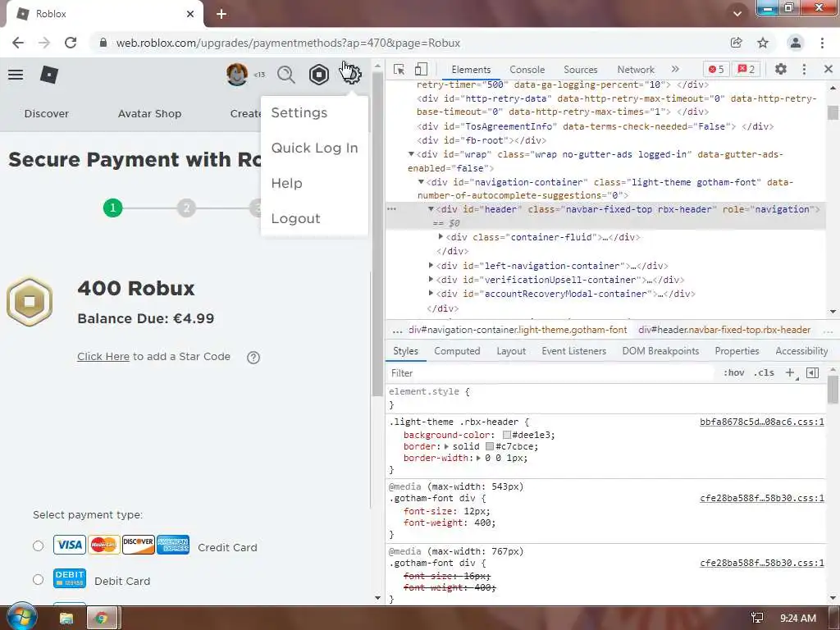The width and height of the screenshot is (840, 630).
Task: Click the Discover navigation link
Action: pos(47,113)
